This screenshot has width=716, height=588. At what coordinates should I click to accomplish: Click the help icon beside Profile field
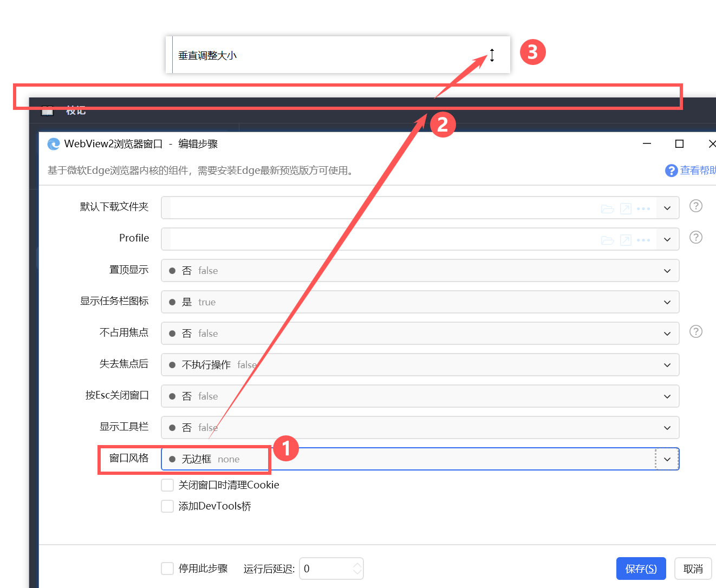696,237
